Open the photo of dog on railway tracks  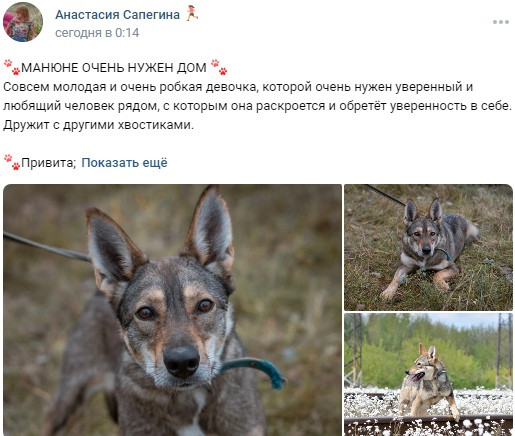click(428, 374)
